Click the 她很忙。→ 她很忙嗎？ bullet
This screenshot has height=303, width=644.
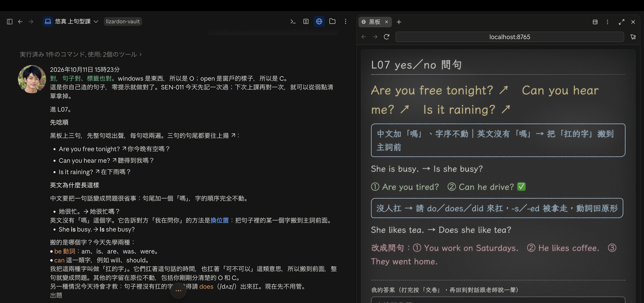coord(89,211)
